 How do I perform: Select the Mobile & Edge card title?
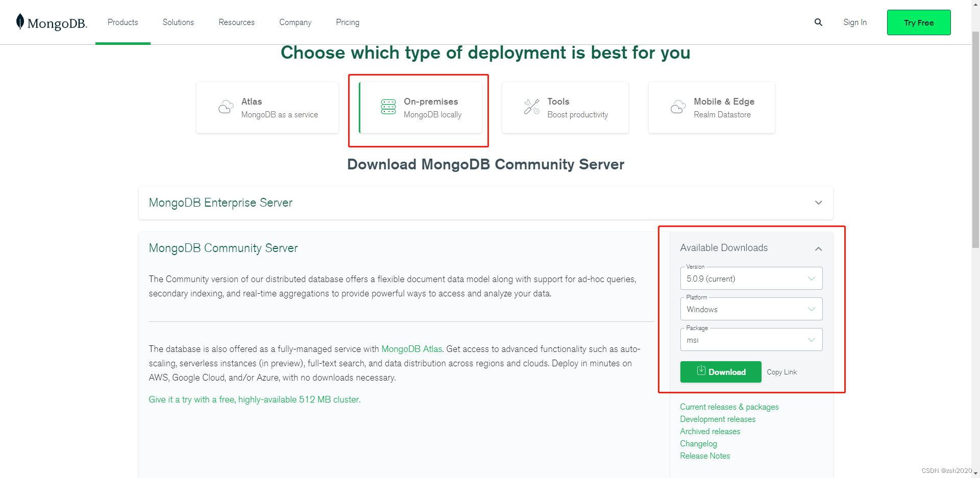pyautogui.click(x=724, y=102)
